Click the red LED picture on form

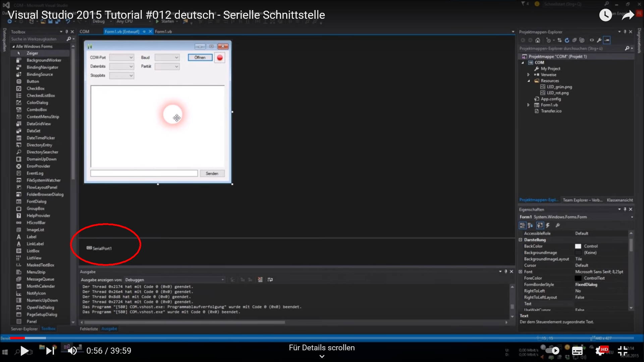pyautogui.click(x=220, y=58)
